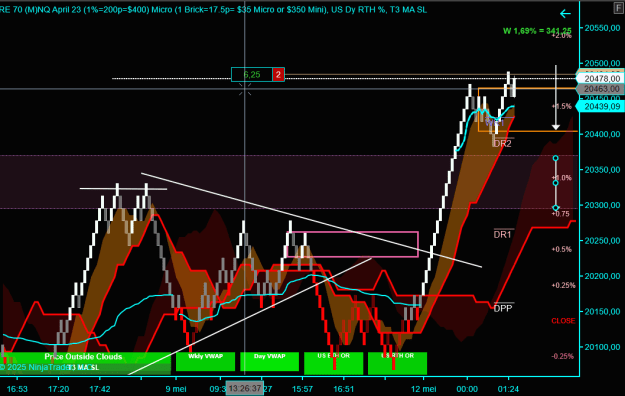Click 20250,00 on the price axis
625x396 pixels.
coord(602,240)
